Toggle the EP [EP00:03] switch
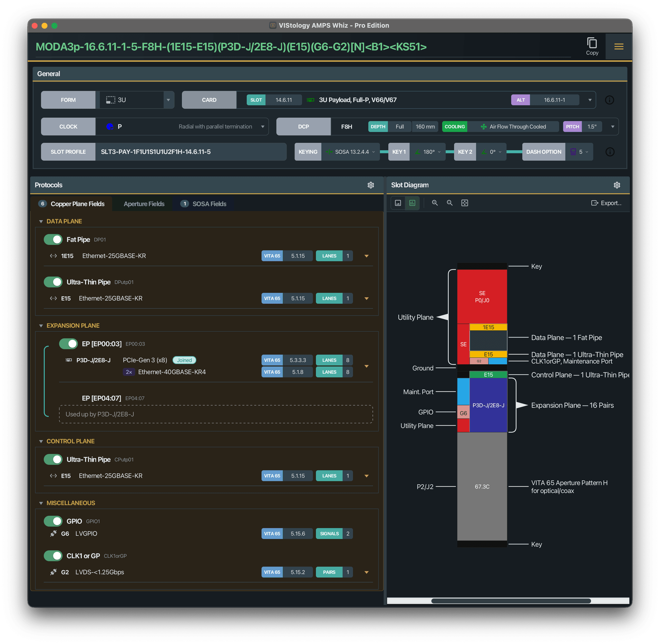The image size is (660, 644). coord(68,344)
